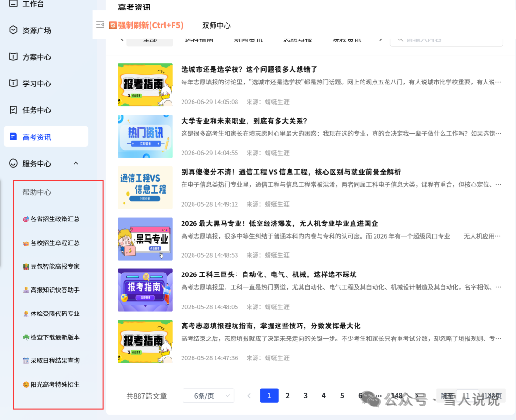
Task: Open article 选城市还是选学校？这个问题很多人想错了
Action: point(249,69)
